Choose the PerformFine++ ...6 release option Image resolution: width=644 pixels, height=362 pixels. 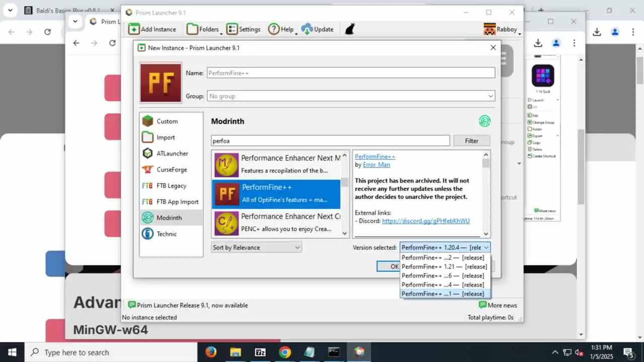[445, 276]
